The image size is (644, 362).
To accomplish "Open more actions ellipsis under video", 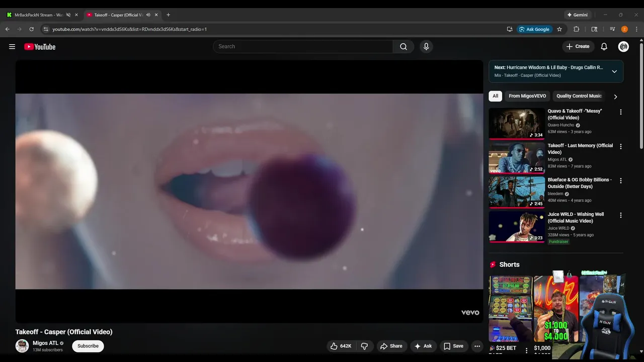I will pos(477,346).
